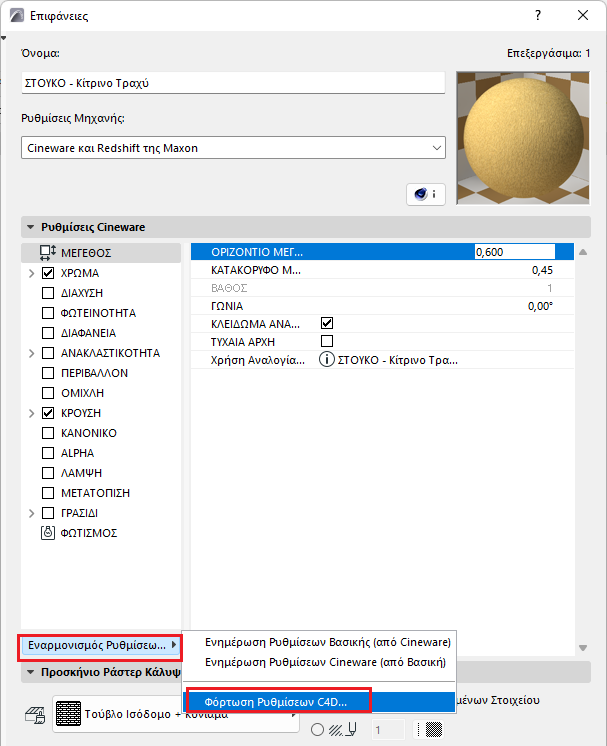Enable the ΛΑΜΨΗ channel checkbox
This screenshot has height=746, width=607.
[x=48, y=473]
